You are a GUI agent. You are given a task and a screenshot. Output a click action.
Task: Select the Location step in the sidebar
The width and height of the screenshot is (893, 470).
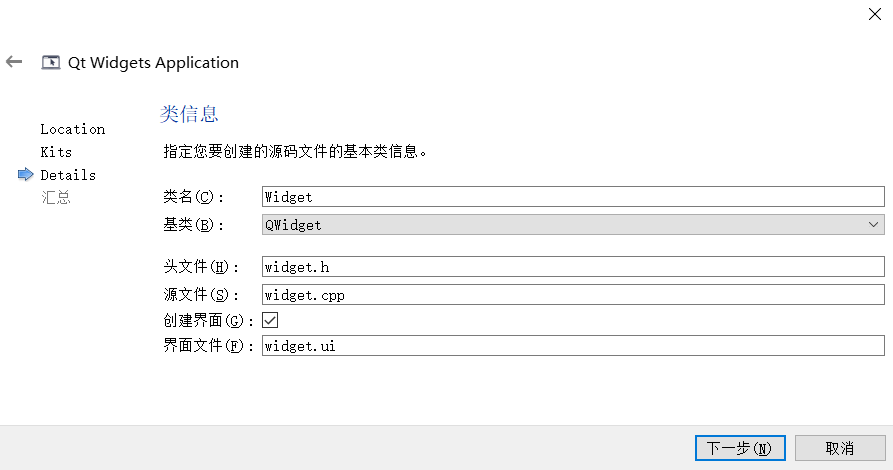click(72, 129)
